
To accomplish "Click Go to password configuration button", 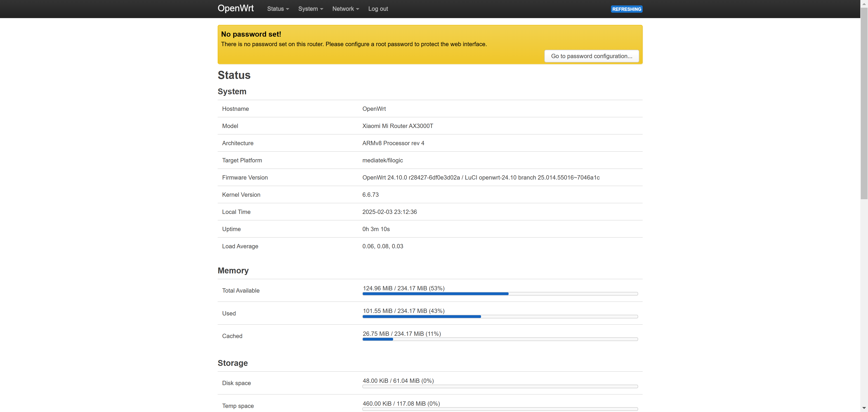I will click(x=591, y=56).
